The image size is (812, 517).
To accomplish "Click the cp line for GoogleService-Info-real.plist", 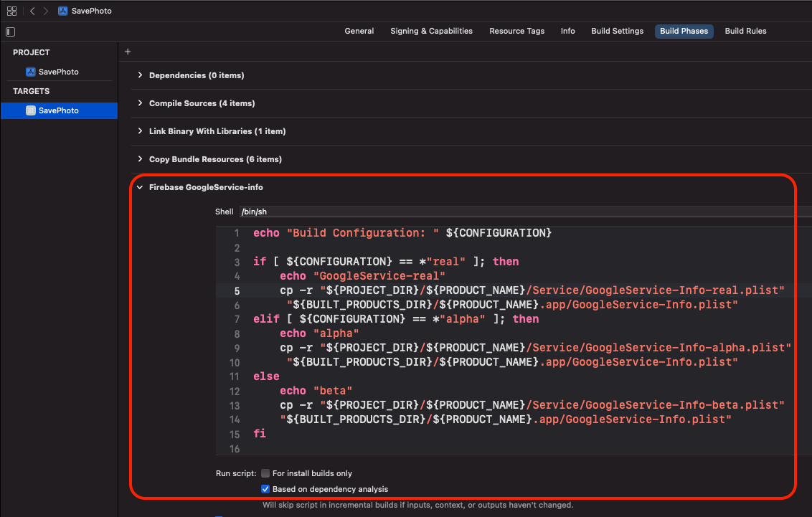I will [x=532, y=290].
